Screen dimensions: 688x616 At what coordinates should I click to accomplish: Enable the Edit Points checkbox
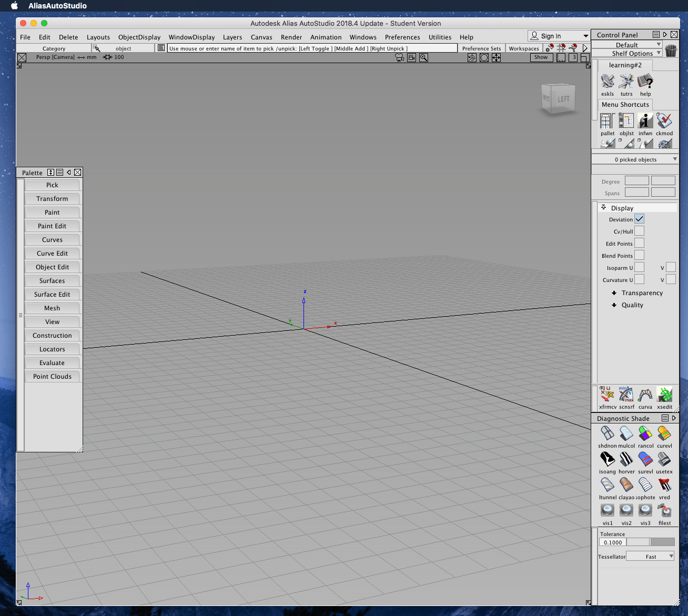639,243
